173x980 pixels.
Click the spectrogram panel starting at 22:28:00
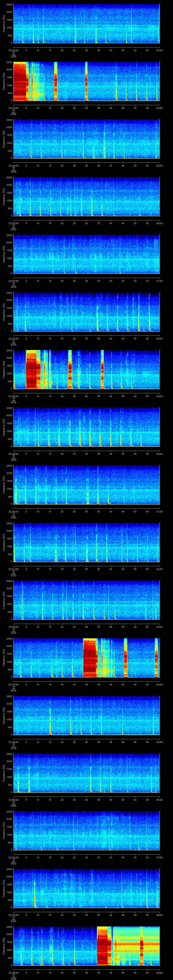coord(87,369)
